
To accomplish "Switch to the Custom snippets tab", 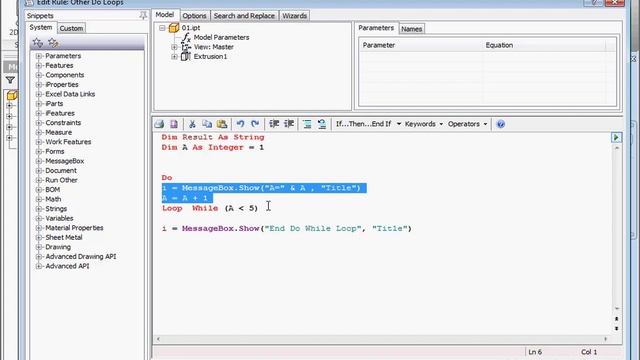I will [71, 28].
